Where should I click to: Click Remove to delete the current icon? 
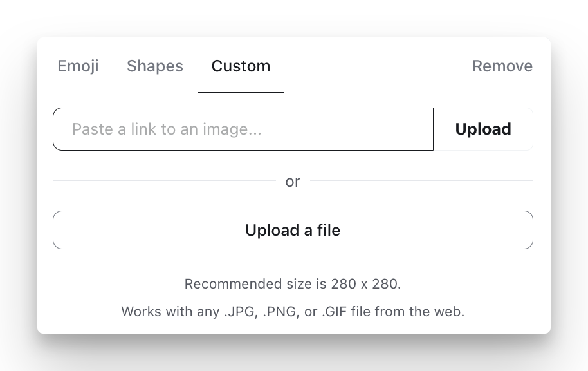coord(502,66)
